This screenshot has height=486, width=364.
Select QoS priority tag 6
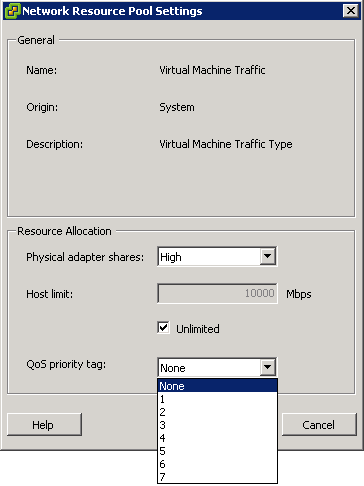(217, 464)
